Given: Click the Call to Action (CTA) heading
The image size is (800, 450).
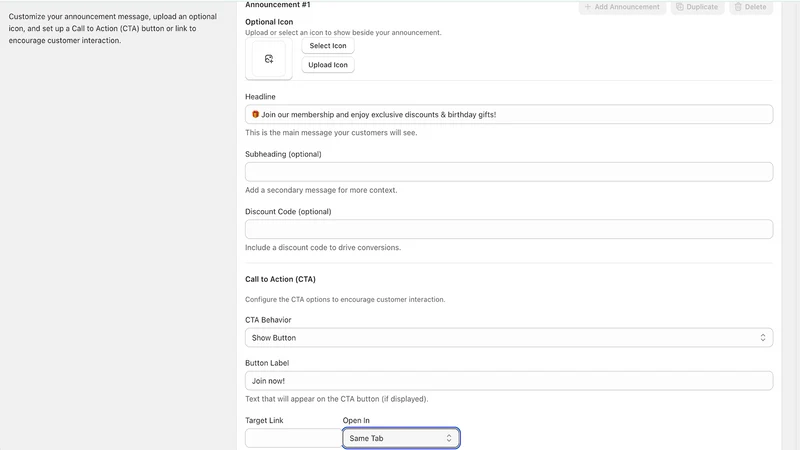Looking at the screenshot, I should [280, 279].
